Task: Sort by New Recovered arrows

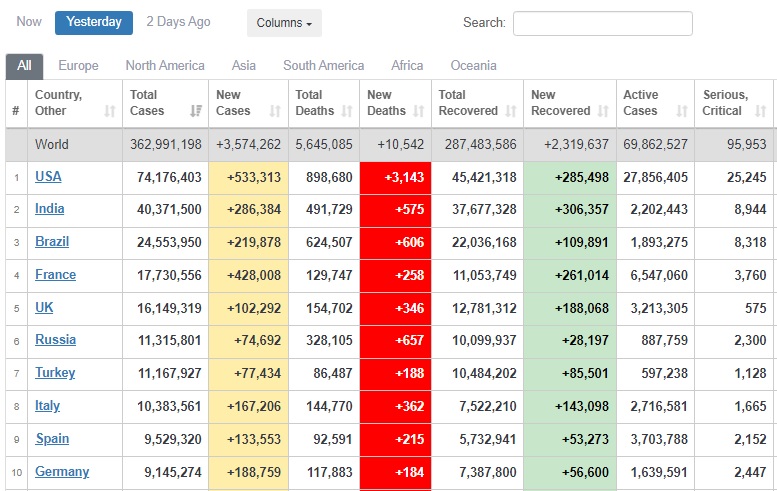Action: (603, 111)
